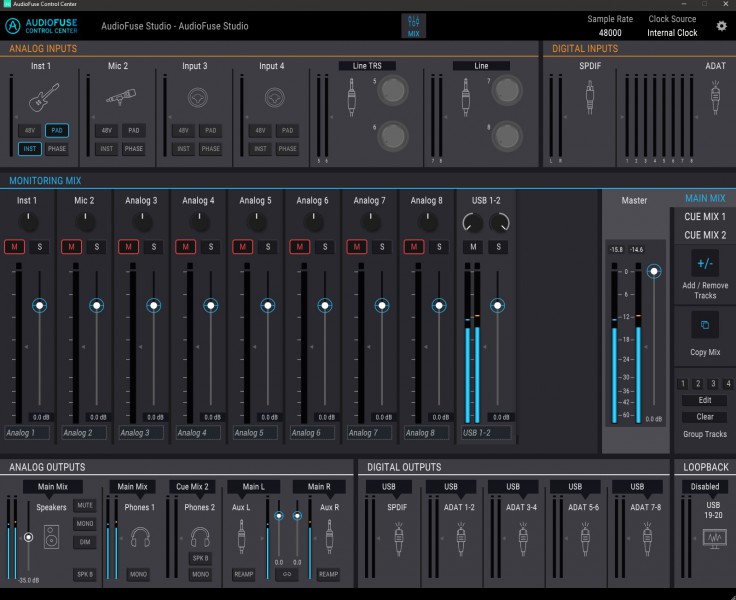736x600 pixels.
Task: Toggle PAD on Inst 1 input
Action: [57, 131]
